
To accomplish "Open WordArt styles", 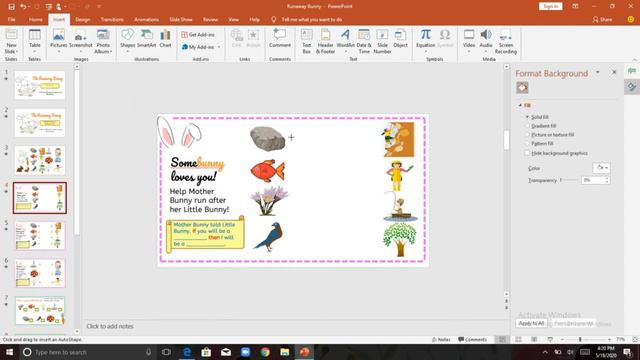I will 345,41.
